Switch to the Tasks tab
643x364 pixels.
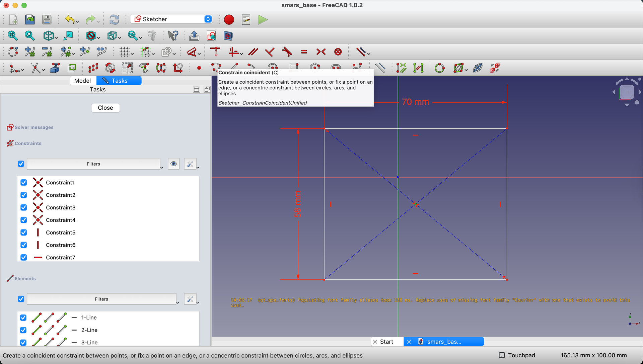pyautogui.click(x=119, y=81)
